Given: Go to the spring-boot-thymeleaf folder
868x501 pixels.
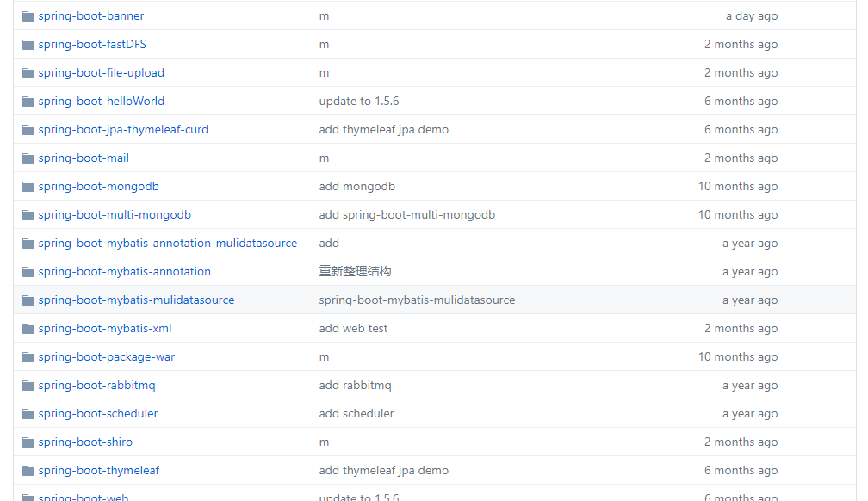Looking at the screenshot, I should (98, 471).
